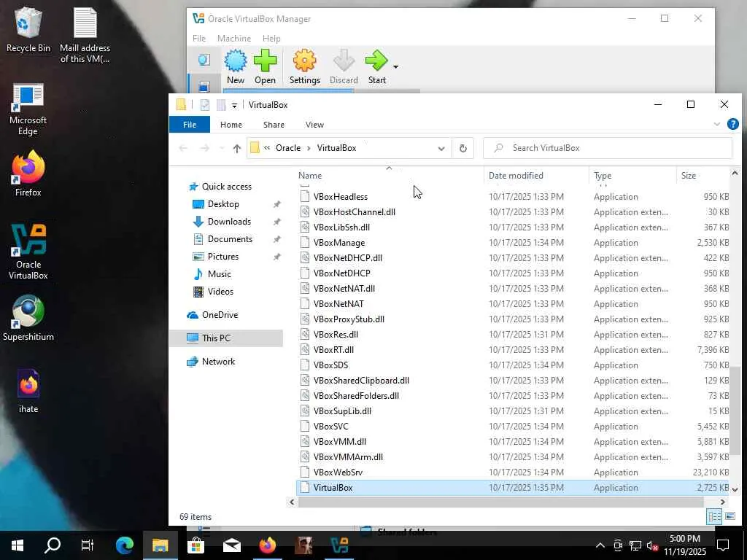Select the VBoxHeadless file
Screen dimensions: 747x560
click(x=514, y=197)
